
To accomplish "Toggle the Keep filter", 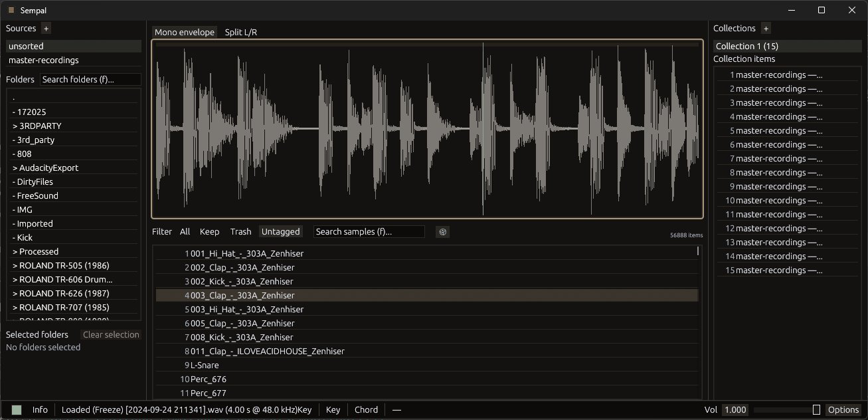I will tap(209, 231).
